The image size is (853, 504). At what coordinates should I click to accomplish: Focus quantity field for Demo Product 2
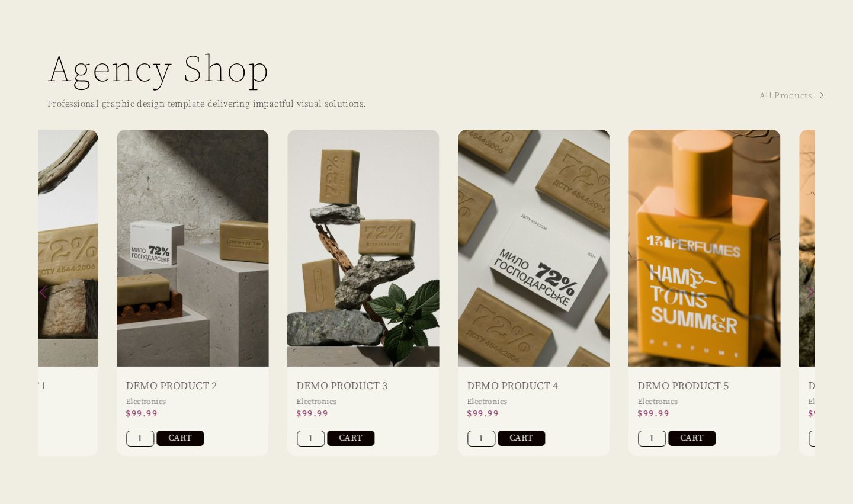click(x=140, y=438)
